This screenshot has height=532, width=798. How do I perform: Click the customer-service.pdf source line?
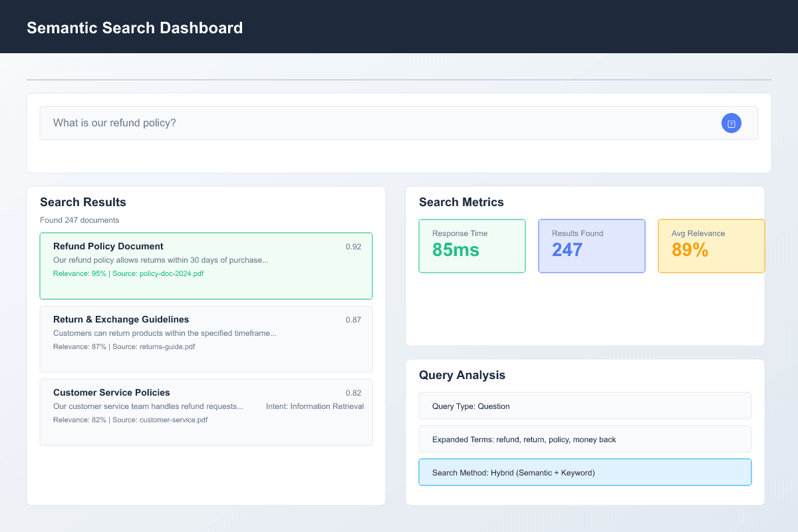click(x=130, y=420)
